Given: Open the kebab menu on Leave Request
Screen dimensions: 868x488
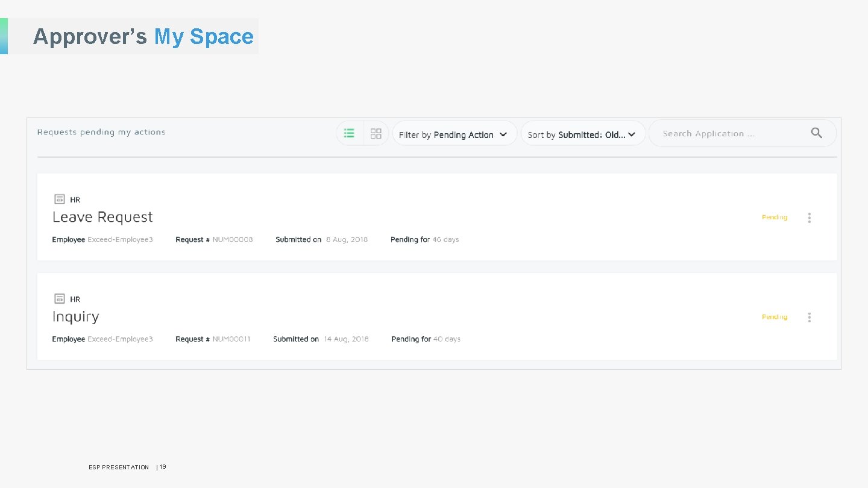Looking at the screenshot, I should tap(810, 217).
